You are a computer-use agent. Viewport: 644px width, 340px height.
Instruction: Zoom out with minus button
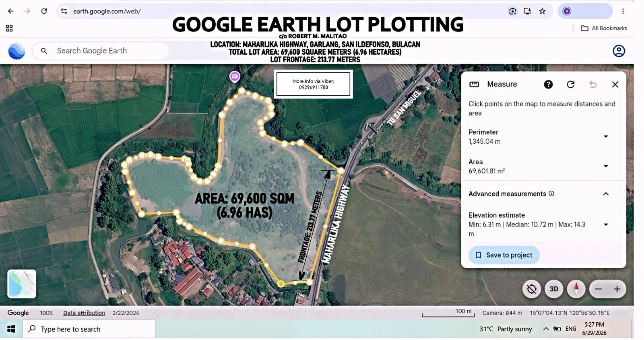pos(599,289)
